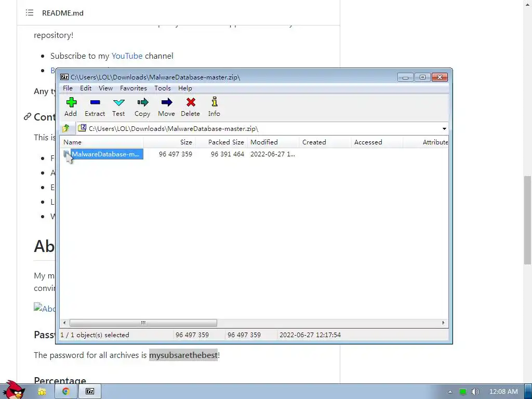Click the Show desktop button on the taskbar
Image resolution: width=532 pixels, height=399 pixels.
(x=528, y=392)
